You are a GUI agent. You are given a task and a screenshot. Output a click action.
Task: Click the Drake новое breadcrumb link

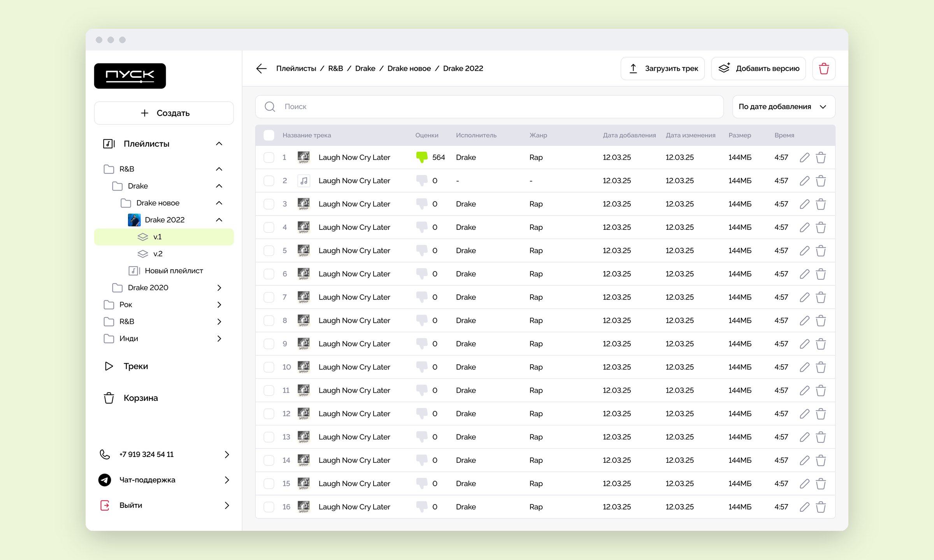[x=409, y=69]
